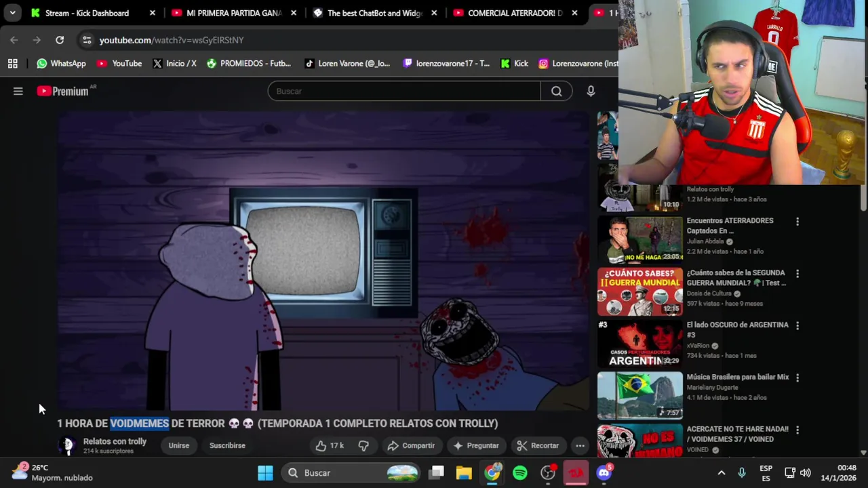Switch to COMERCIAL ATERRADOR tab
The image size is (868, 488).
click(x=515, y=13)
